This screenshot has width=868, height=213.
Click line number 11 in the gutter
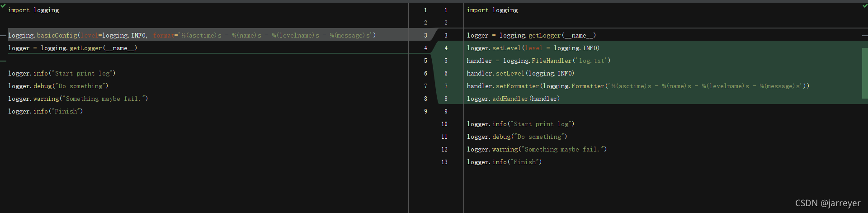[444, 137]
